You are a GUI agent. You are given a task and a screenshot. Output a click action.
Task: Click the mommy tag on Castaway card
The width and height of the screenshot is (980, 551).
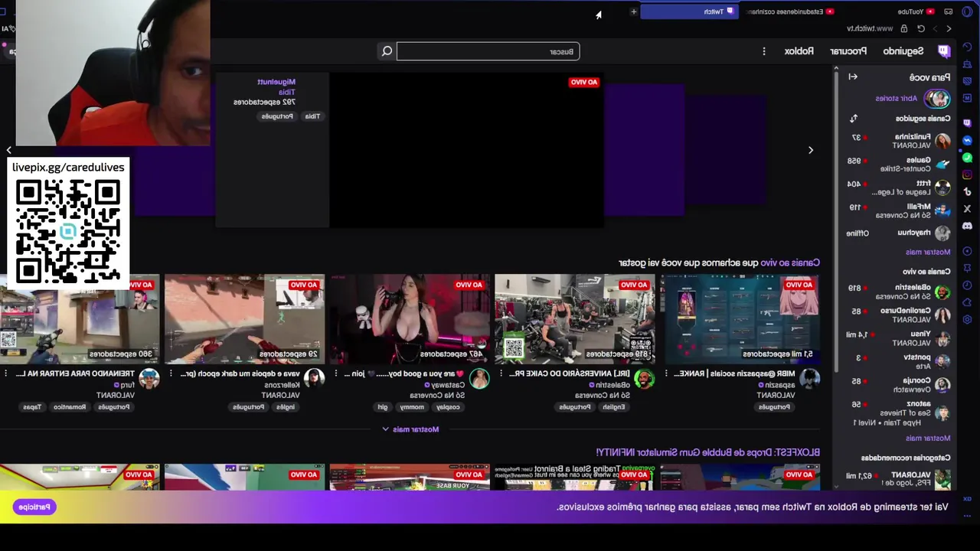[412, 407]
